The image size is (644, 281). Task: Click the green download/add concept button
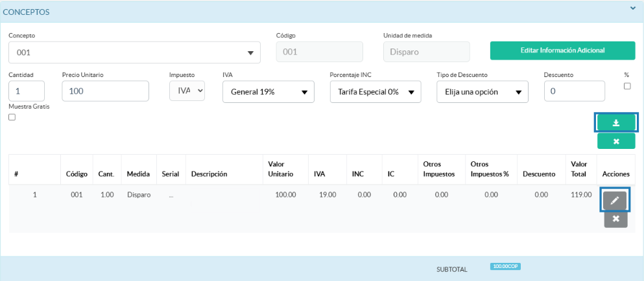point(615,123)
